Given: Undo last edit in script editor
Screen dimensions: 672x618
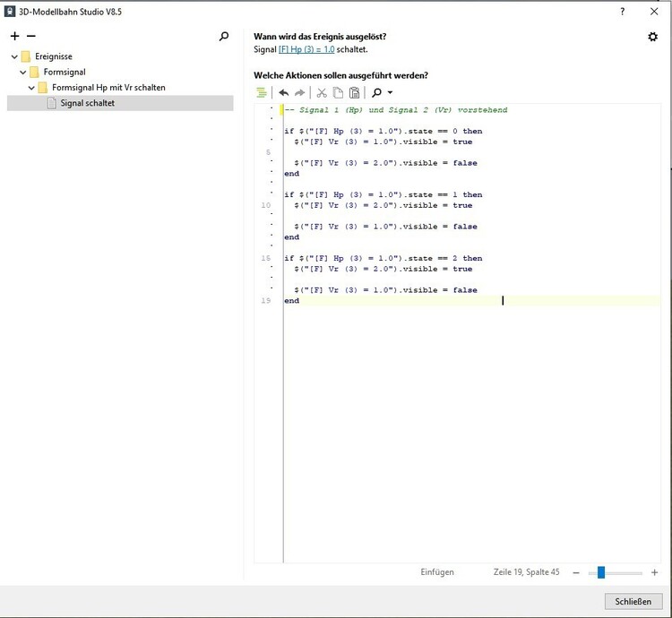Looking at the screenshot, I should pos(284,92).
